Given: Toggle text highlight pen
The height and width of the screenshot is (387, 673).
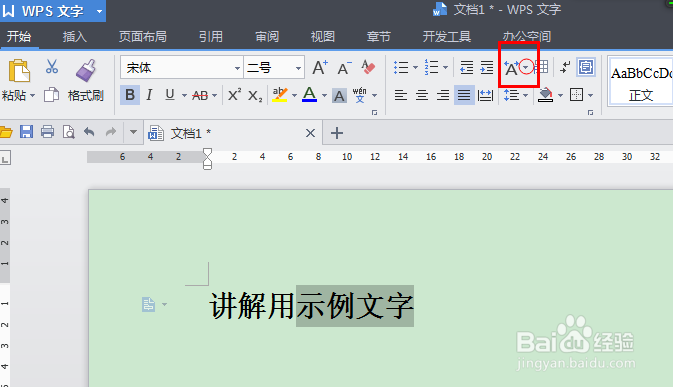Looking at the screenshot, I should tap(279, 95).
